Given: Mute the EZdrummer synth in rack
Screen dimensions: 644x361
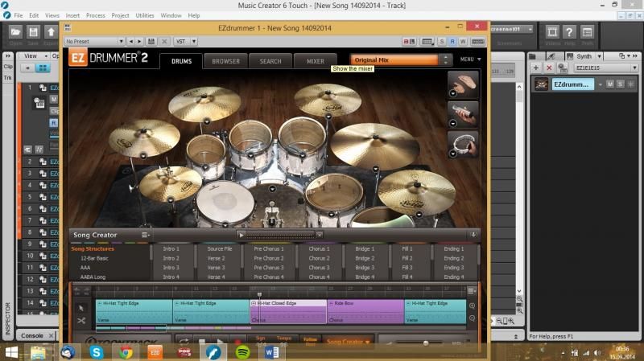Looking at the screenshot, I should [610, 84].
